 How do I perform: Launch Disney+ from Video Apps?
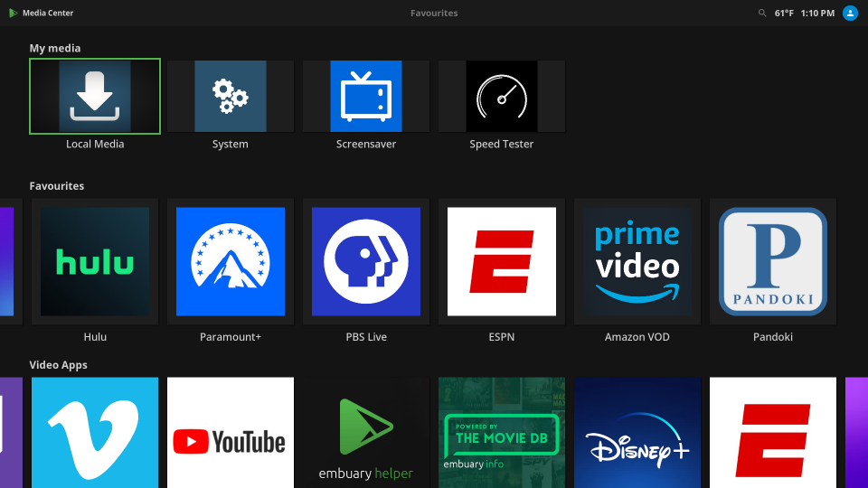point(637,434)
